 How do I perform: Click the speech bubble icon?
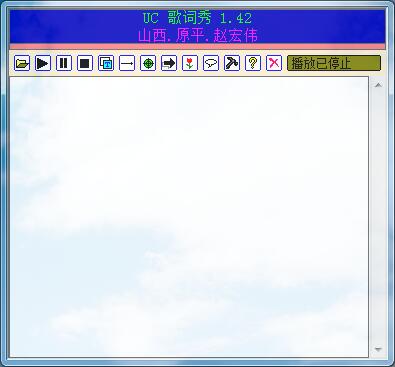click(x=211, y=63)
